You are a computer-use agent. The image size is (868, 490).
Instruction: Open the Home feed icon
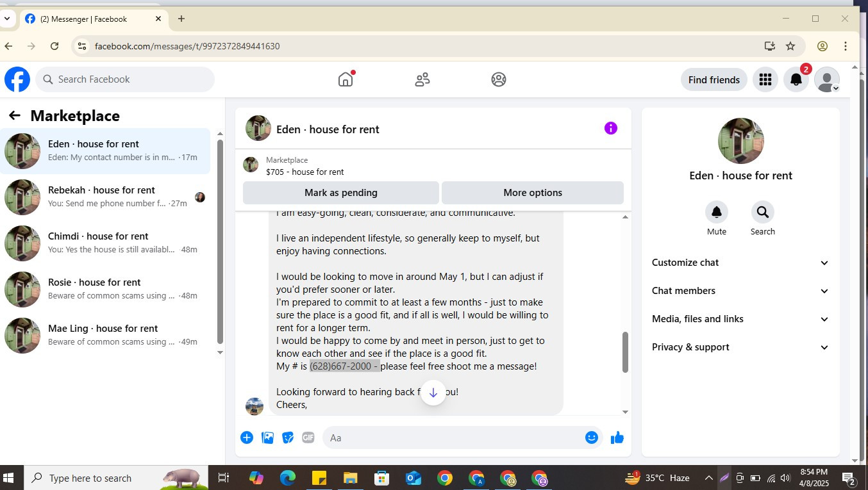coord(346,79)
